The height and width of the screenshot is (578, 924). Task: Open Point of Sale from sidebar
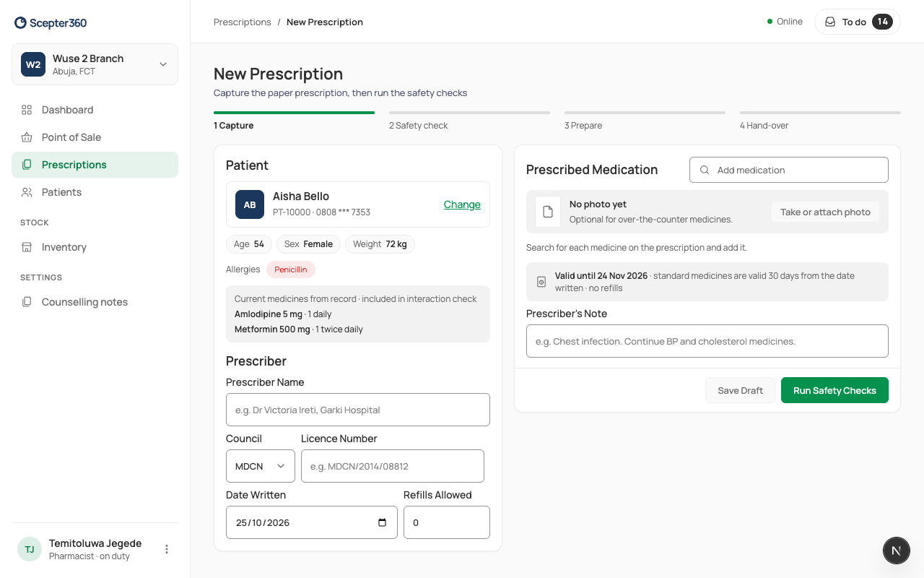pos(95,137)
